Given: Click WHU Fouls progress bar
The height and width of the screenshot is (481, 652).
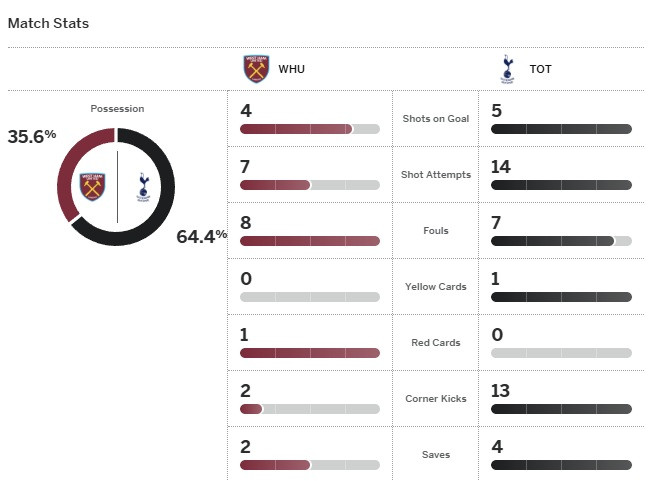Looking at the screenshot, I should [310, 241].
